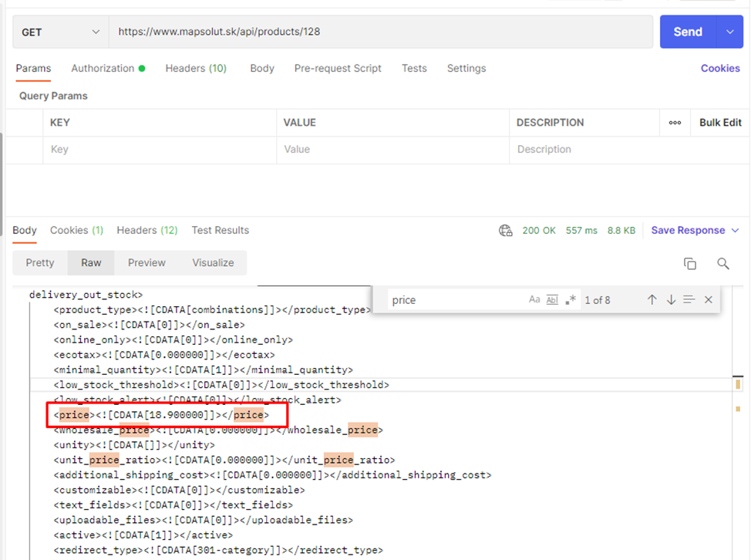This screenshot has height=560, width=751.
Task: Open the Settings tab
Action: tap(466, 69)
